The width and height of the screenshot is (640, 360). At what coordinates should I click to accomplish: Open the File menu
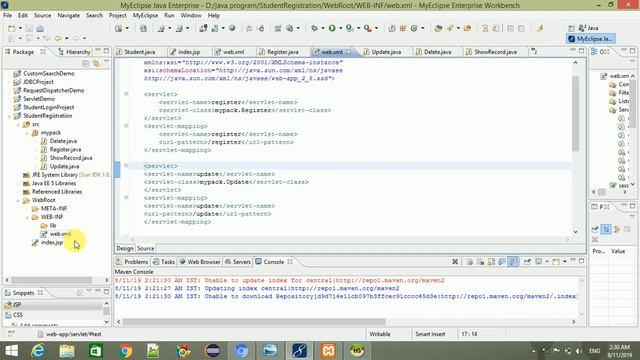pos(7,16)
